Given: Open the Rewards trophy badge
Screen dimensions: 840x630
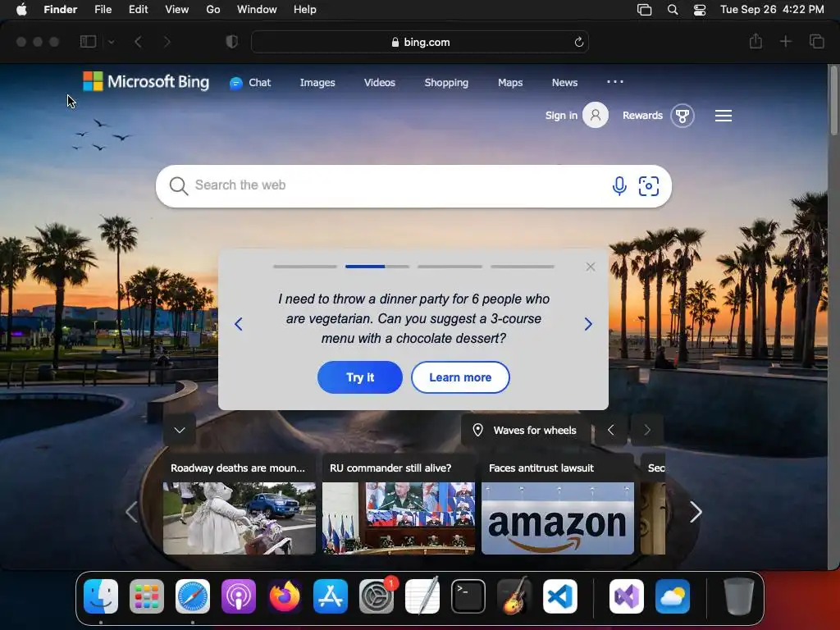Looking at the screenshot, I should tap(682, 116).
